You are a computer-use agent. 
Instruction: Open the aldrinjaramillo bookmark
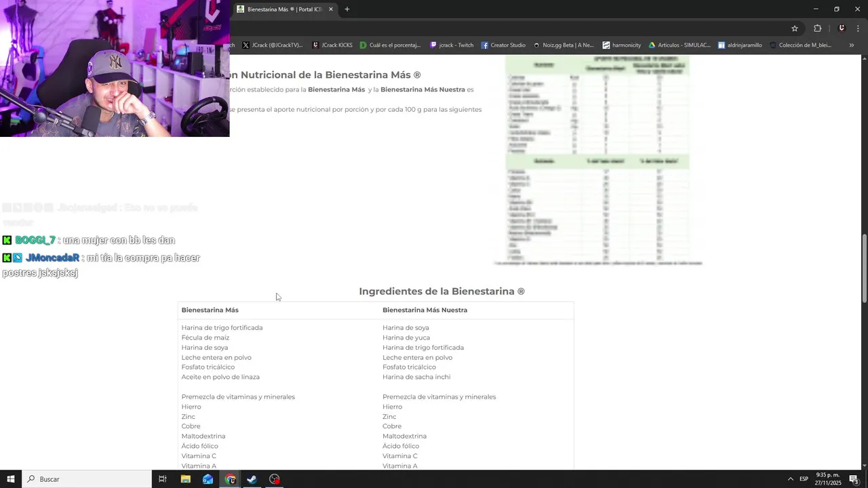(x=740, y=45)
